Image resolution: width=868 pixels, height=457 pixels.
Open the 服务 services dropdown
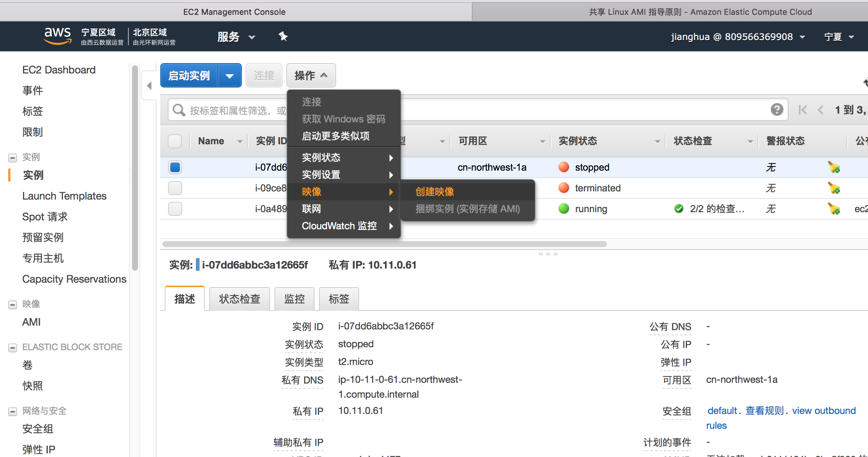tap(236, 37)
